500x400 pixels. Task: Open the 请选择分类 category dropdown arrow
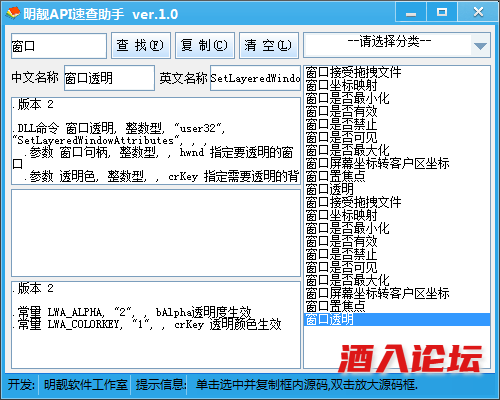click(480, 46)
